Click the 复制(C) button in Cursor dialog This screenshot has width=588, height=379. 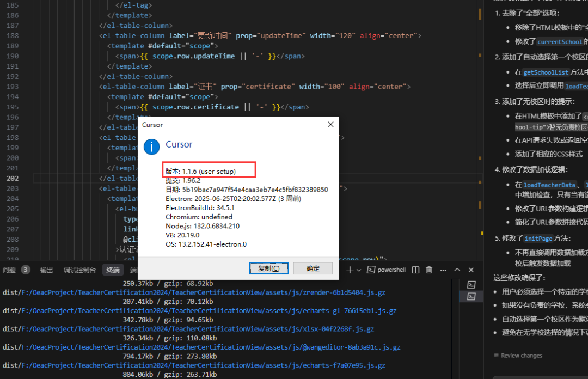click(269, 268)
